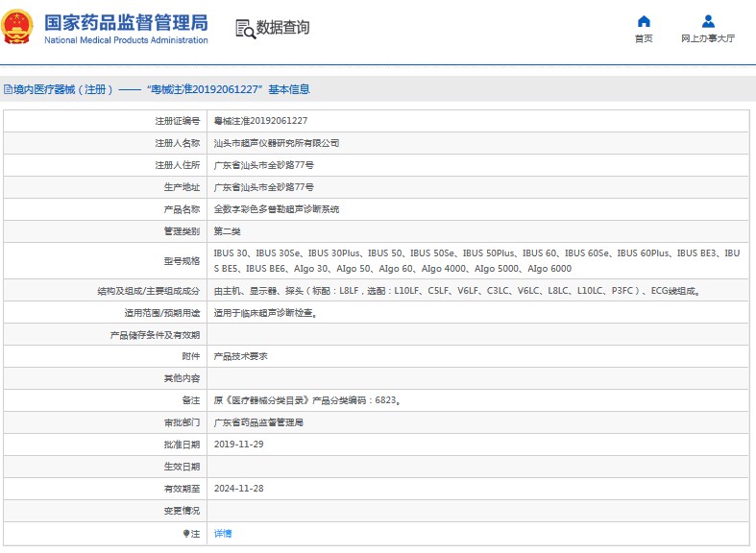Select 生产地址 value 广东省汕头市金砂路77号
Image resolution: width=756 pixels, height=553 pixels.
[264, 187]
